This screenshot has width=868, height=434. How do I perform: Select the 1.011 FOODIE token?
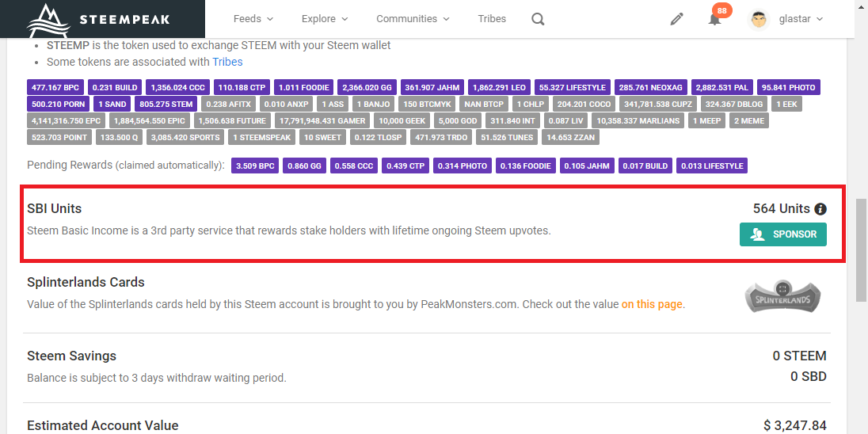304,87
